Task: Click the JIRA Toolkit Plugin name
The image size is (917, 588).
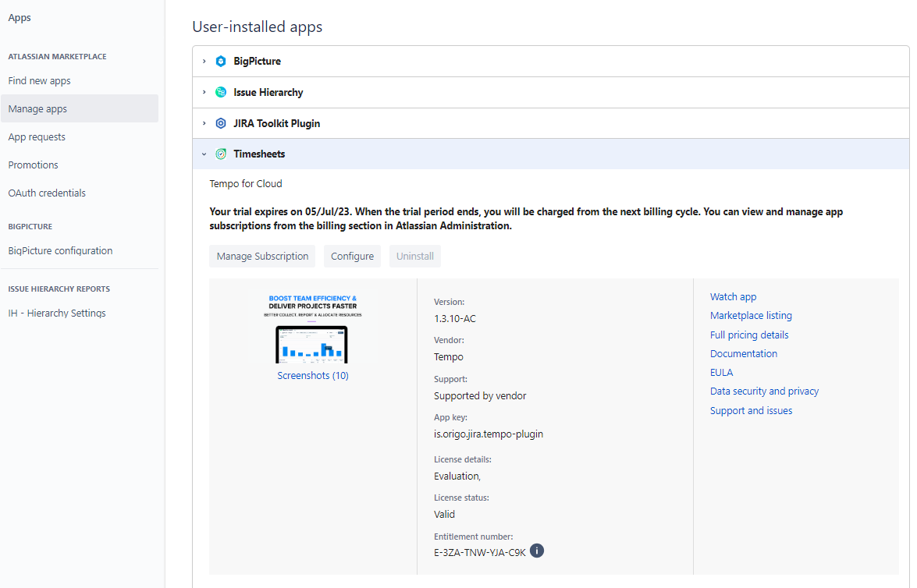Action: click(276, 123)
